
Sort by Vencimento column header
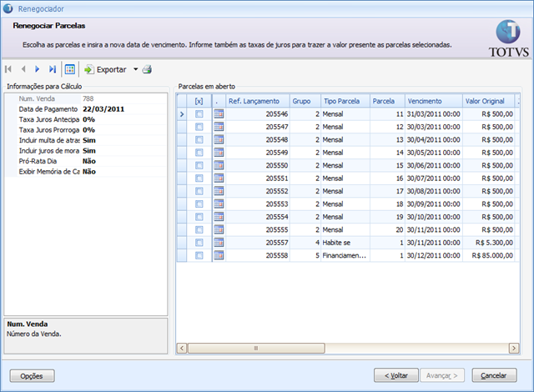434,101
